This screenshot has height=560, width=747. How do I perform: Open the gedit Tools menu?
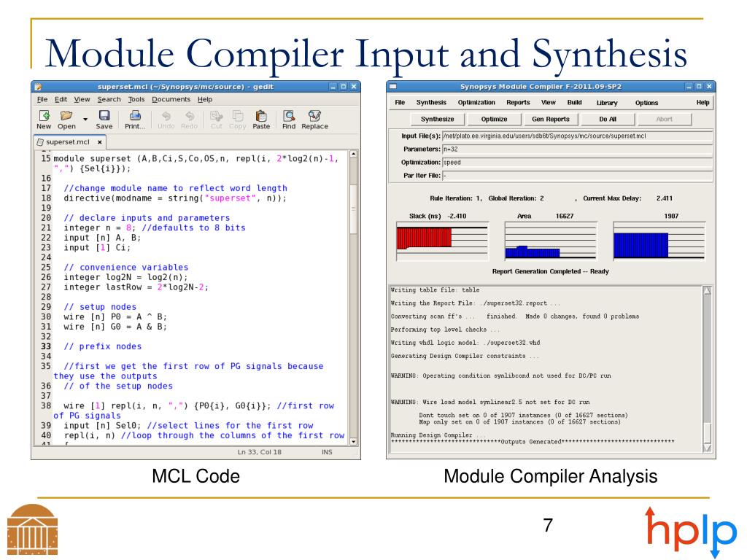136,99
